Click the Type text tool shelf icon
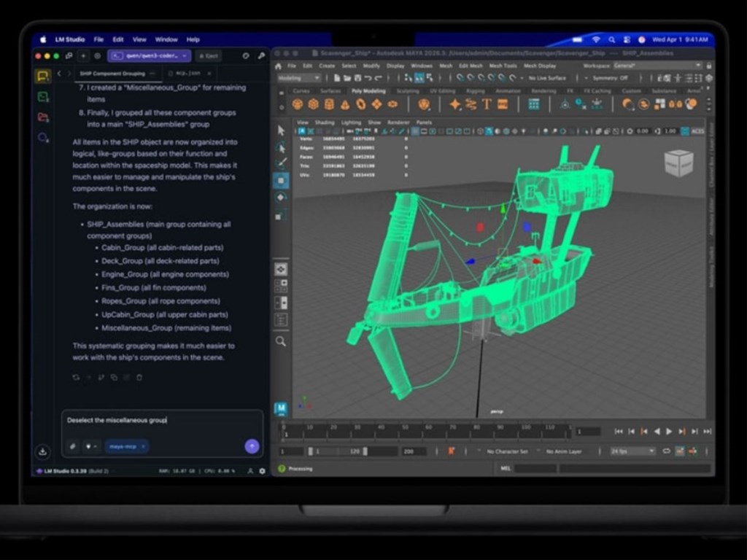The width and height of the screenshot is (747, 560). (x=487, y=104)
